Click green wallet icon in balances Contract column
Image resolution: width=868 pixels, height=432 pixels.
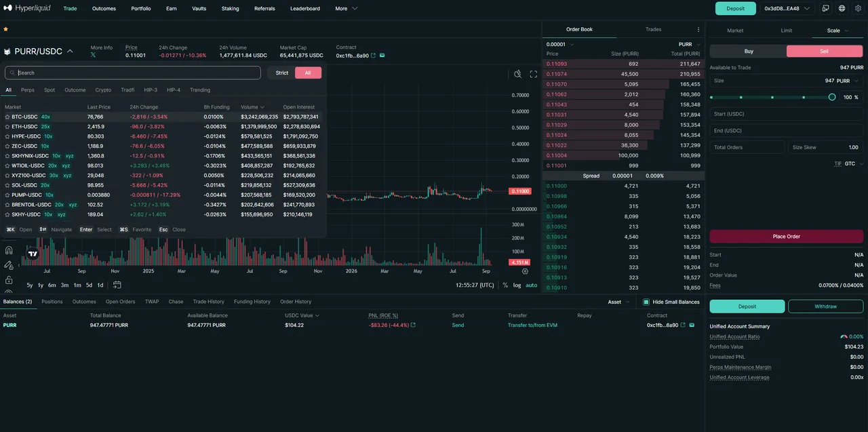click(x=692, y=325)
